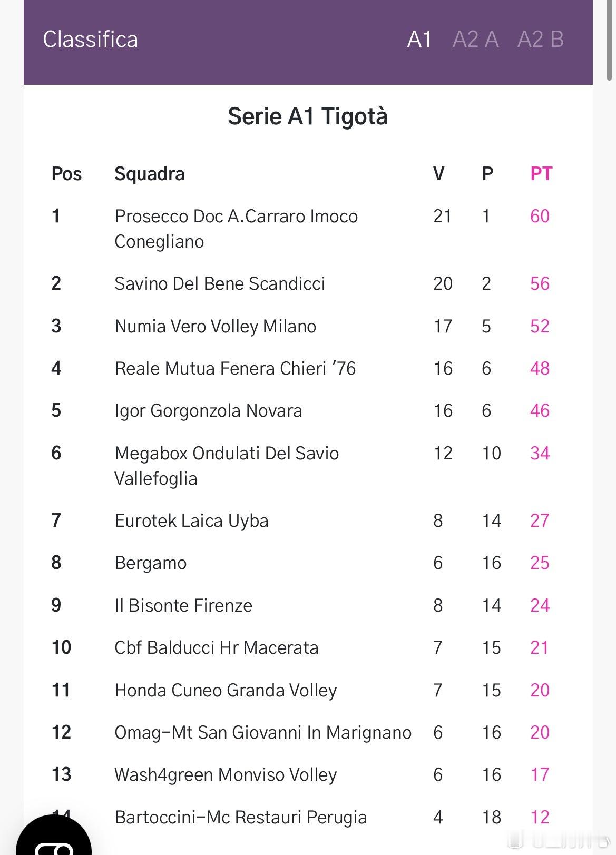616x855 pixels.
Task: Select Honda Cuneo Granda Volley
Action: pos(226,690)
